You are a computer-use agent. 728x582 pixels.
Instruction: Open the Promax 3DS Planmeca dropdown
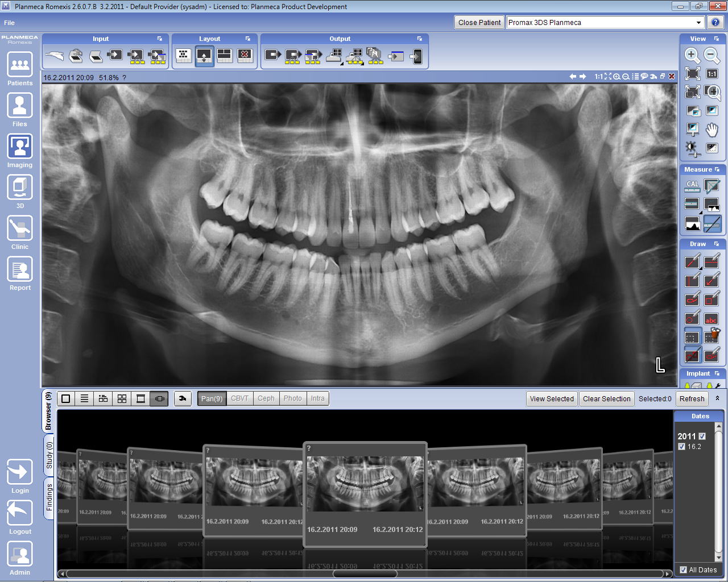click(606, 23)
